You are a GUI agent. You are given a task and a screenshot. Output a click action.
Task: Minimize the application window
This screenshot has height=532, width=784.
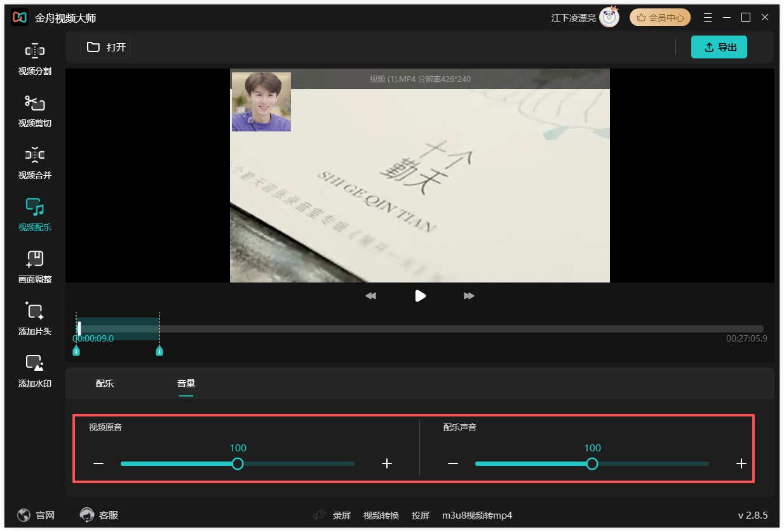tap(727, 17)
